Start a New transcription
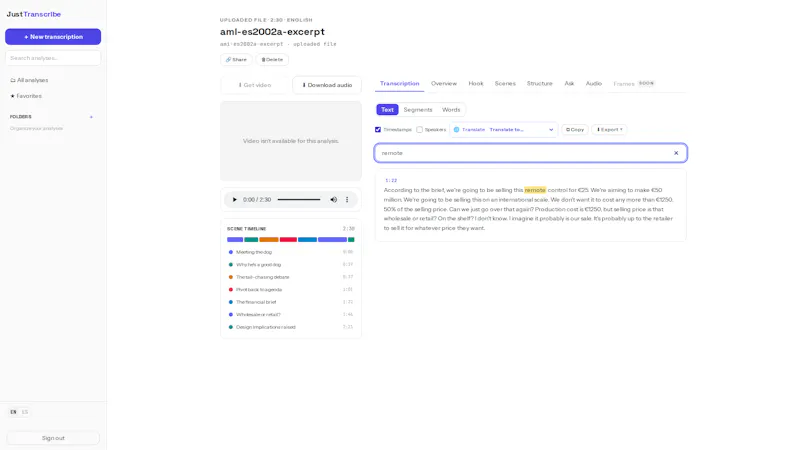Screen dimensions: 800x450 tap(53, 37)
